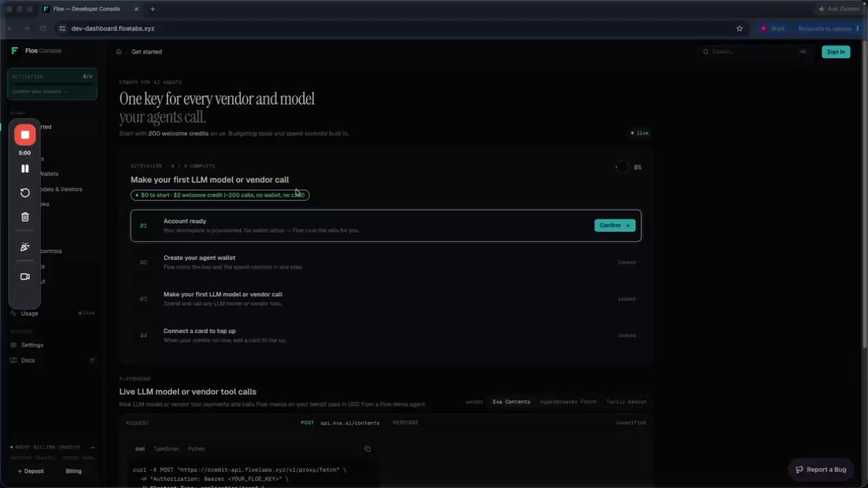Click the $0 to start welcome credit badge
This screenshot has width=868, height=488.
click(220, 195)
